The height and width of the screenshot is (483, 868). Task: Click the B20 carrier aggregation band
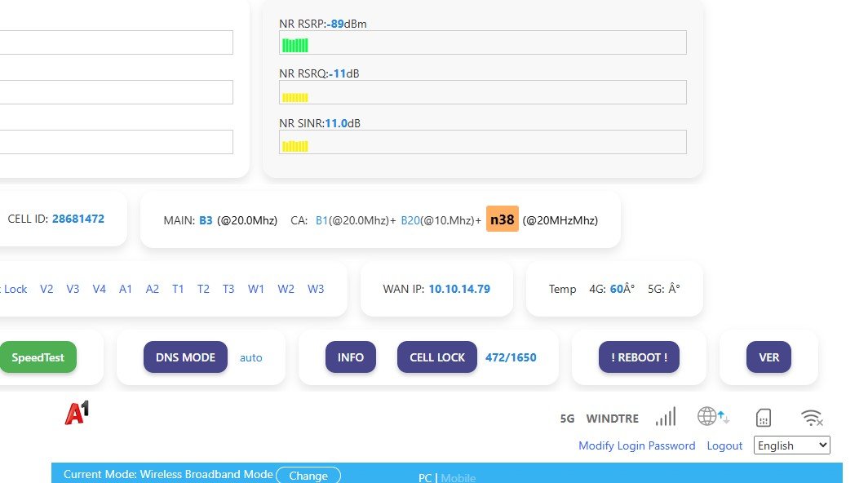pyautogui.click(x=410, y=220)
